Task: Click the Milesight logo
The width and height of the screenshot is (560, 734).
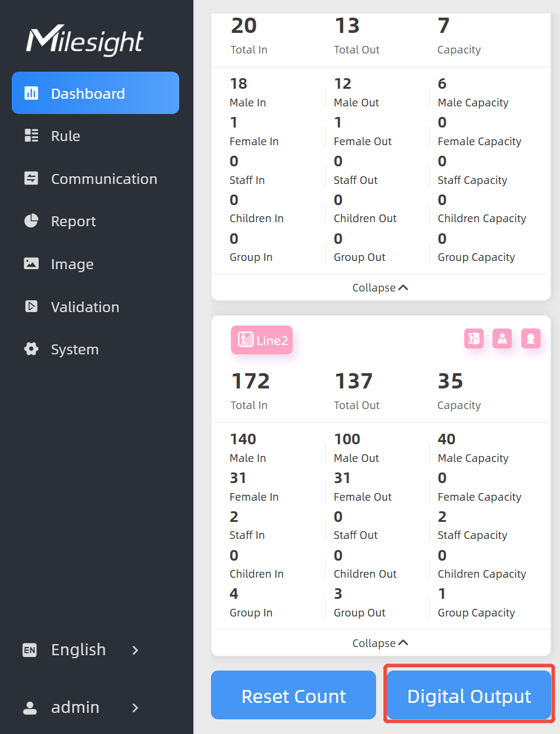Action: (x=85, y=40)
